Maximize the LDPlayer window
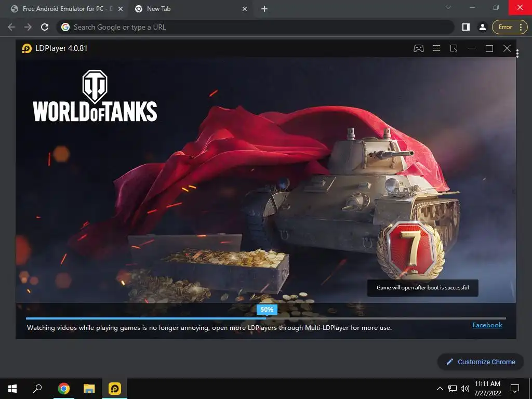 pyautogui.click(x=489, y=48)
